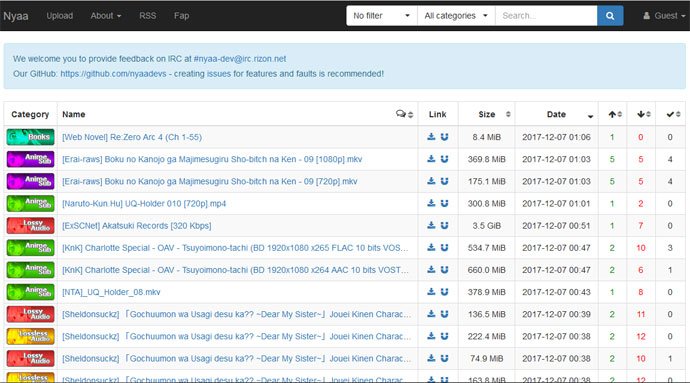The width and height of the screenshot is (690, 383).
Task: Click Anime category icon for NTA_UQ_Holder_08 row
Action: [x=30, y=291]
